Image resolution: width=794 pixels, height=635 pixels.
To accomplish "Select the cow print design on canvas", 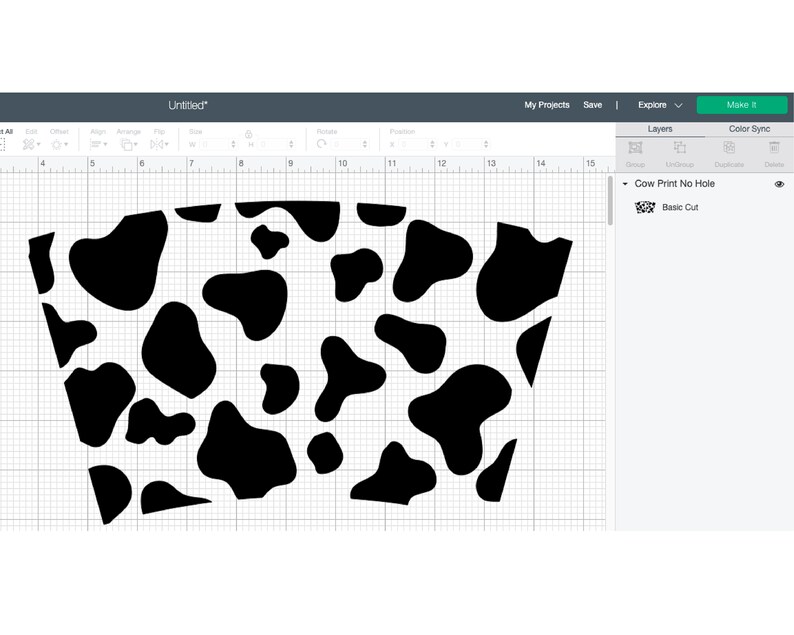I will 301,362.
